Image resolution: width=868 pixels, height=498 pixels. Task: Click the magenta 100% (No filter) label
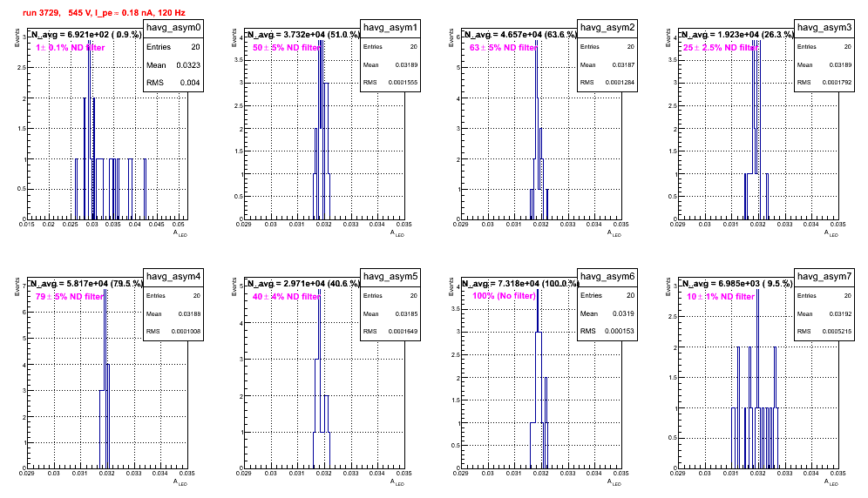[505, 296]
